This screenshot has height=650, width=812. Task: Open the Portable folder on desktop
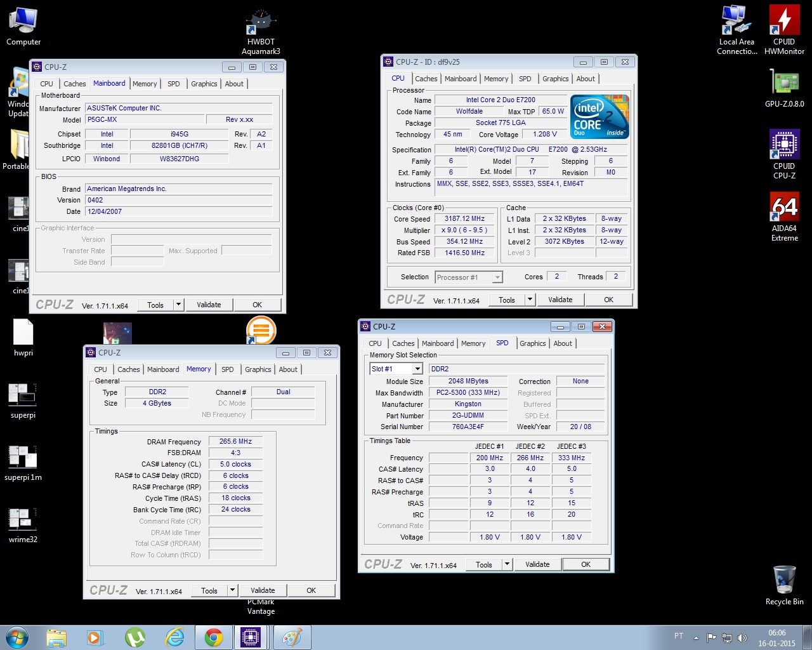pyautogui.click(x=17, y=149)
